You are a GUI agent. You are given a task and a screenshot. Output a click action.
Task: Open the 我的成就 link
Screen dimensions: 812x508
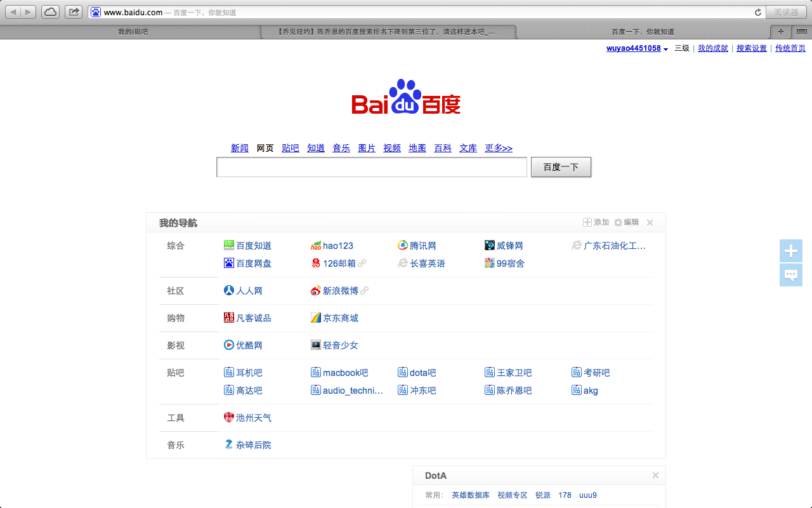pos(713,48)
